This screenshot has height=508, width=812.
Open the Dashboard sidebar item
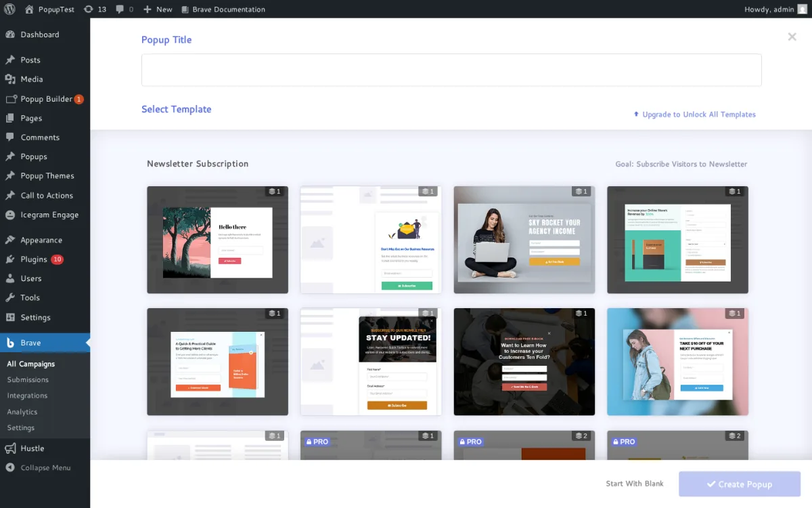pyautogui.click(x=45, y=35)
